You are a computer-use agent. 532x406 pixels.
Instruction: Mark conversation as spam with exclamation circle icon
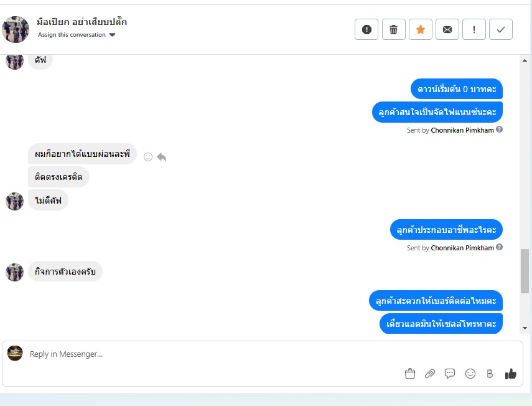click(366, 29)
